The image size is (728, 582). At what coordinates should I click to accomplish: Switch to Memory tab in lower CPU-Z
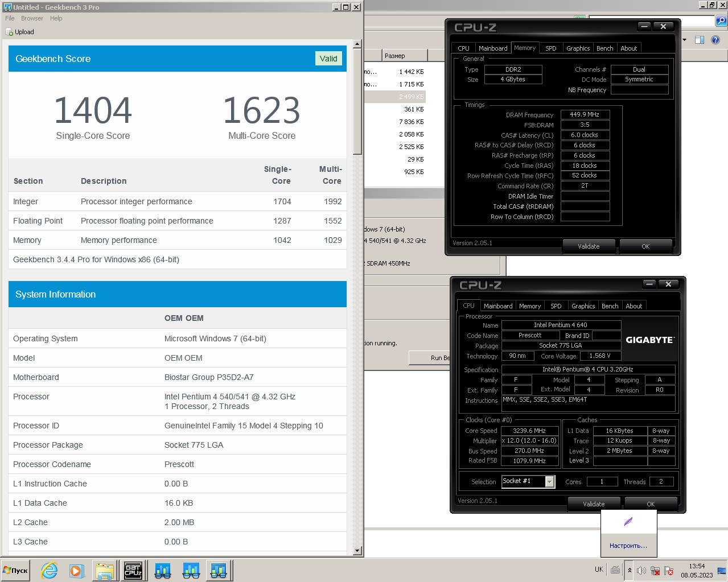tap(530, 306)
